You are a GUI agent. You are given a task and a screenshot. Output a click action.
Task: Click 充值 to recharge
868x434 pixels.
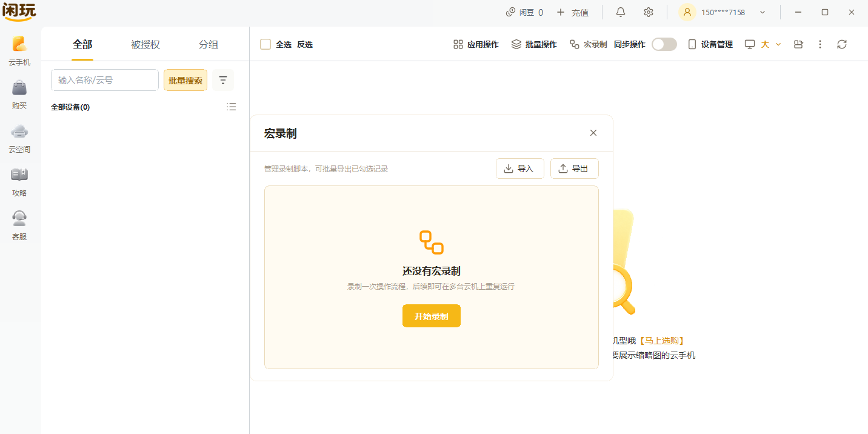(x=572, y=12)
